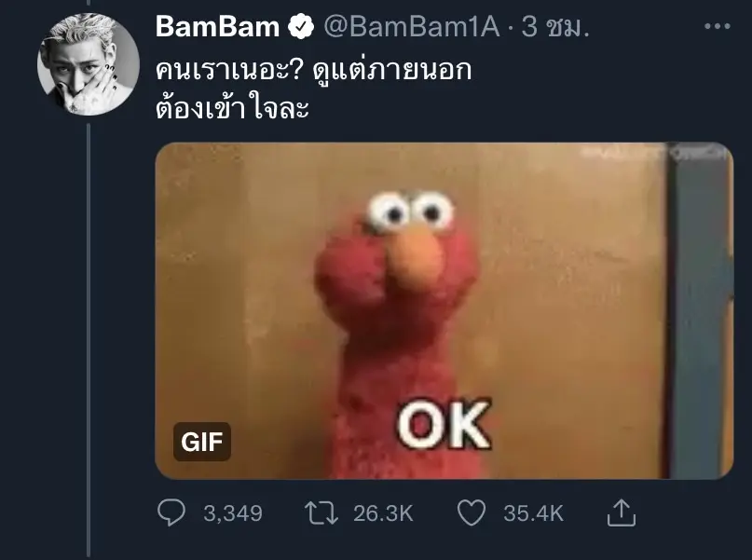View the 35.4K likes count

click(x=533, y=513)
